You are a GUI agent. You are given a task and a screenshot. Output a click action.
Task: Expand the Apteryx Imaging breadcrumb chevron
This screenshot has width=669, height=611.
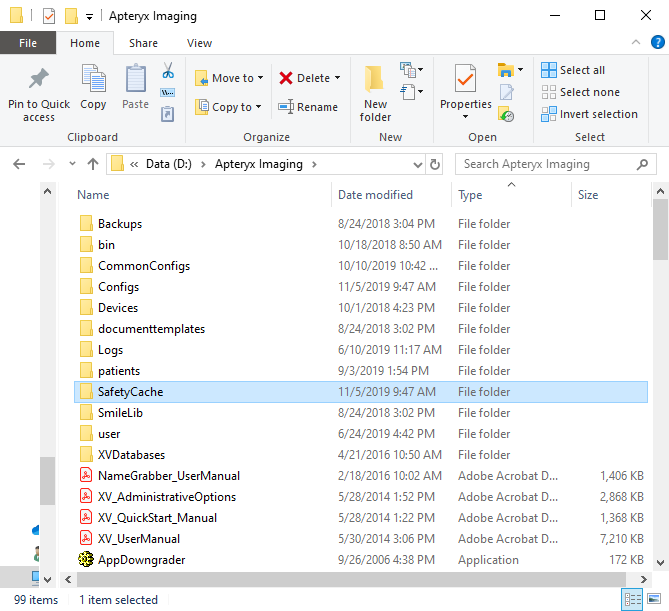click(314, 164)
